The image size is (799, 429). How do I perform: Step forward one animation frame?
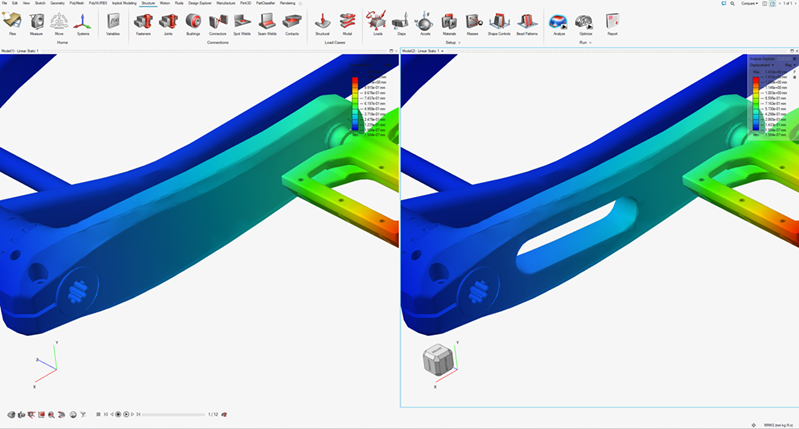tap(132, 415)
